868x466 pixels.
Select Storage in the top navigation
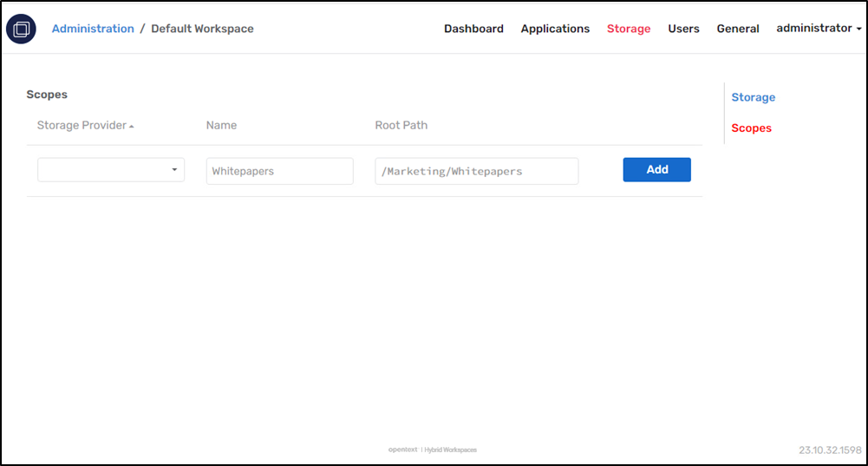pyautogui.click(x=629, y=29)
